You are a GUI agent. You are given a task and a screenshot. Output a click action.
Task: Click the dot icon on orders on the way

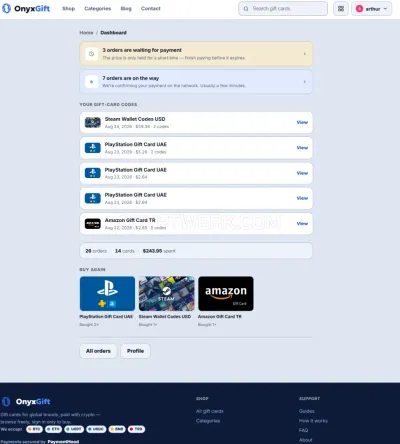tap(91, 82)
